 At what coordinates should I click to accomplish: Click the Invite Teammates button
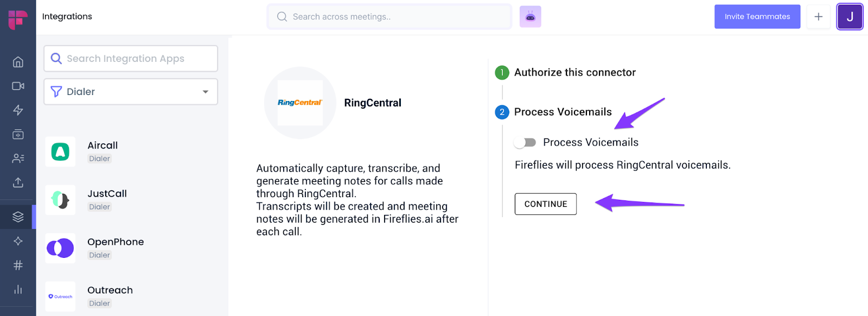pos(757,16)
